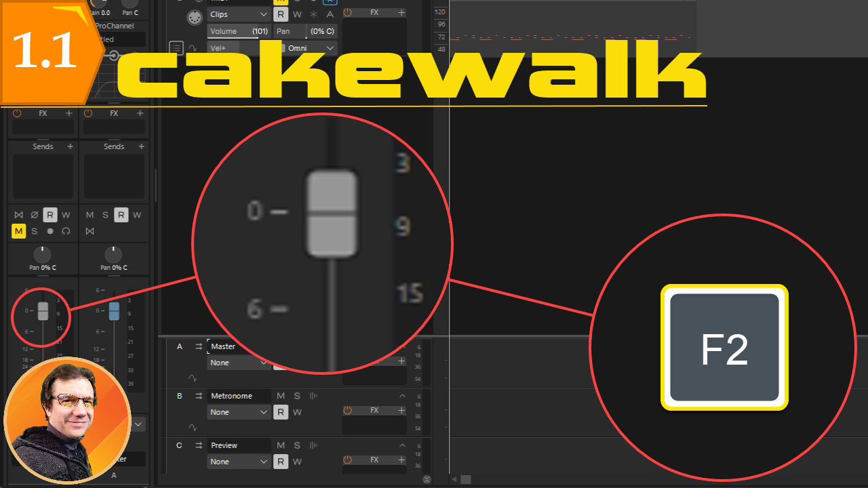Toggle Write automation on the Clips track
Screen dimensions: 868x488
(x=297, y=14)
